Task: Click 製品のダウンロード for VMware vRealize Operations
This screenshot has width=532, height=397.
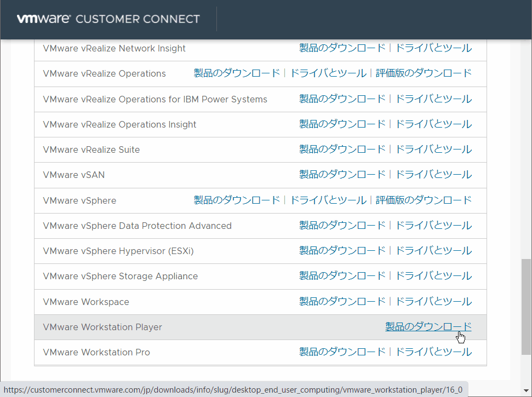Action: click(x=235, y=72)
